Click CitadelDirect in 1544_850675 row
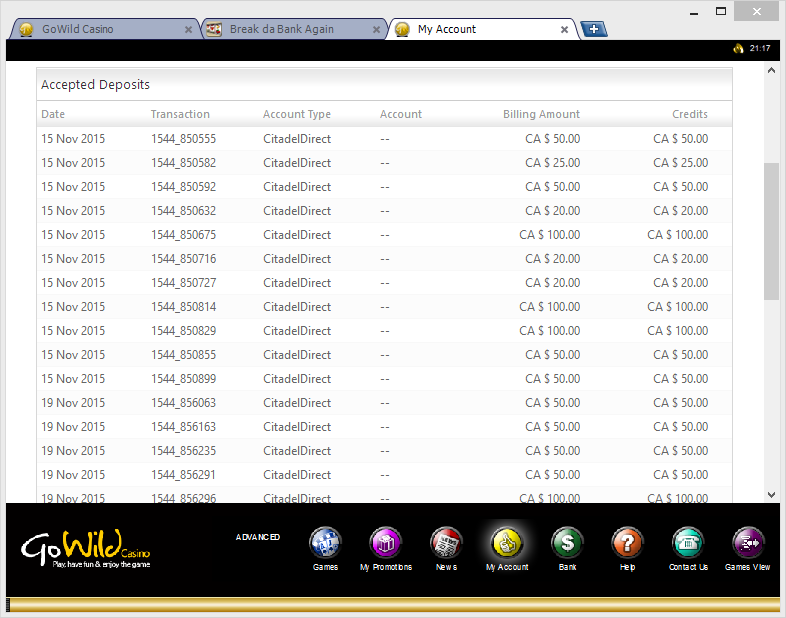The image size is (786, 618). coord(297,235)
